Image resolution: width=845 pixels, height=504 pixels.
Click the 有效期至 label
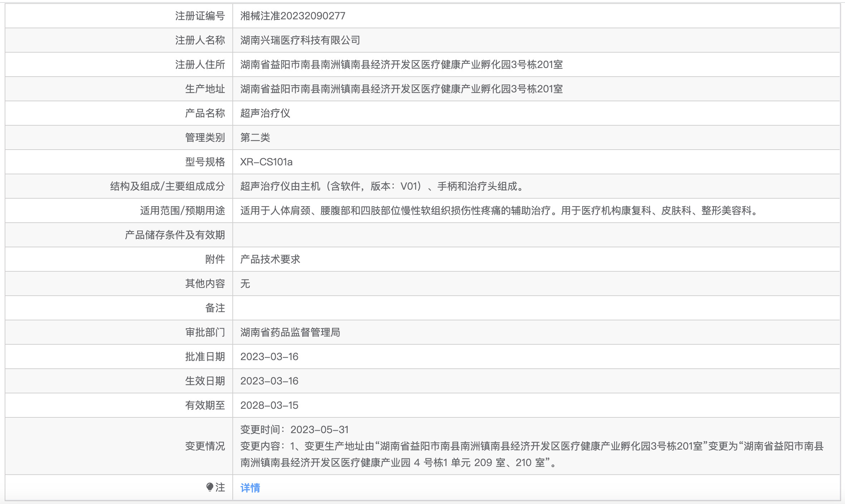(x=205, y=405)
